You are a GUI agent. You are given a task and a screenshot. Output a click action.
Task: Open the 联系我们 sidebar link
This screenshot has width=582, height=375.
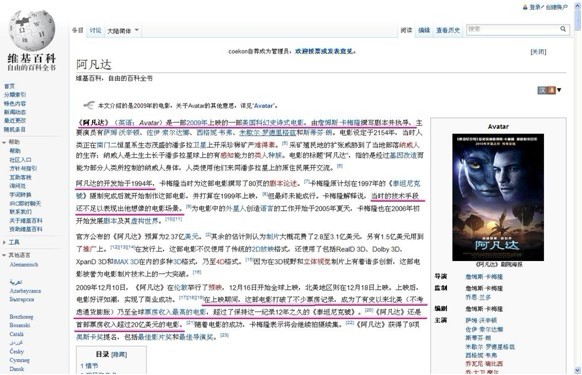[x=20, y=212]
